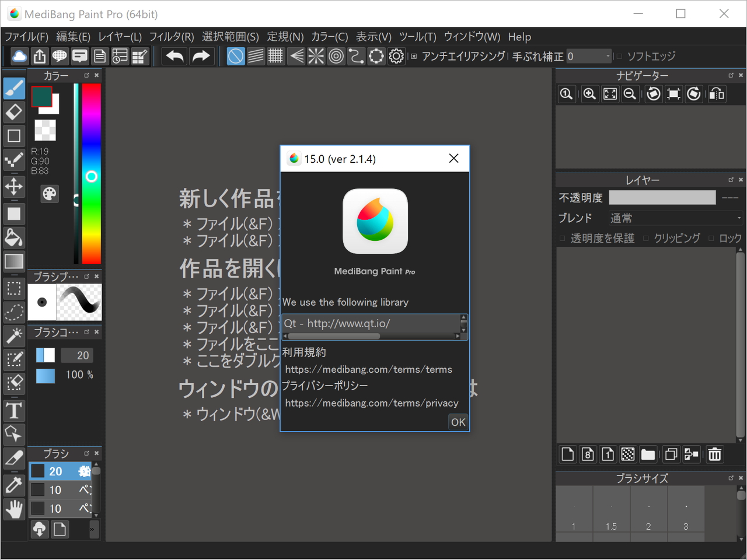Enable anti-aliasing

coord(414,56)
